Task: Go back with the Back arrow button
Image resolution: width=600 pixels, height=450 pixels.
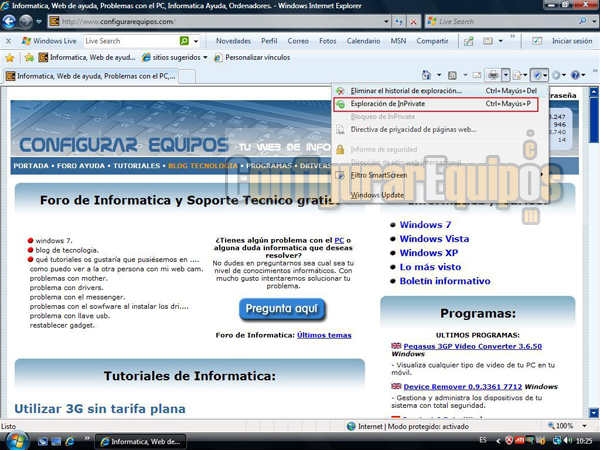Action: (9, 21)
